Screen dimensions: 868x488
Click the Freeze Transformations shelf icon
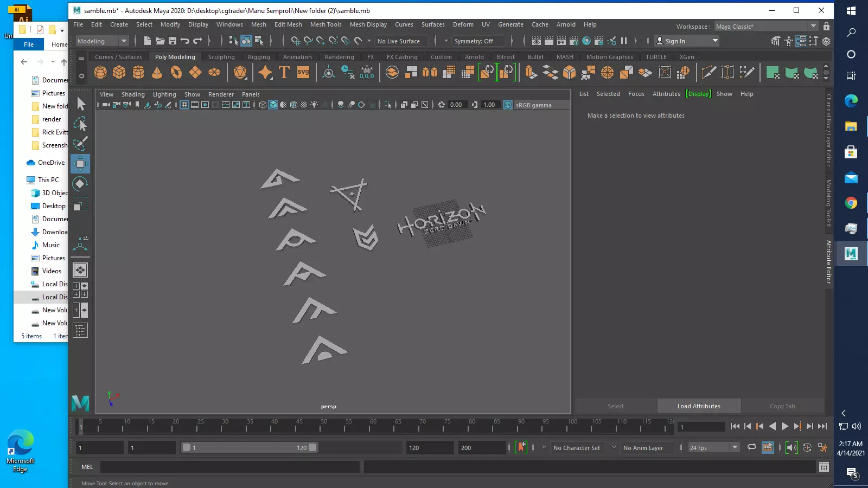367,72
